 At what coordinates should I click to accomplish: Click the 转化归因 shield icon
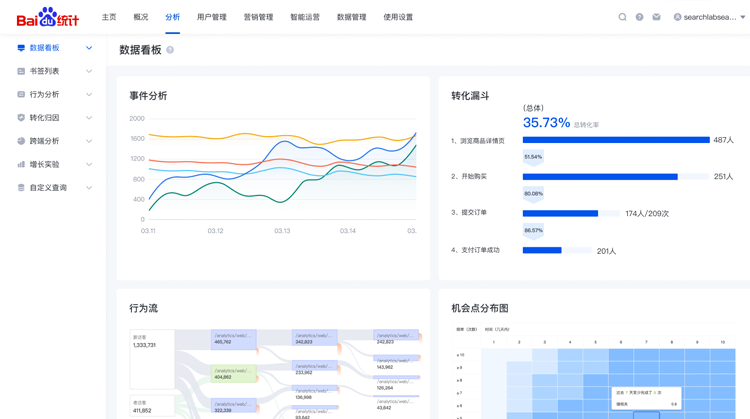[x=21, y=118]
